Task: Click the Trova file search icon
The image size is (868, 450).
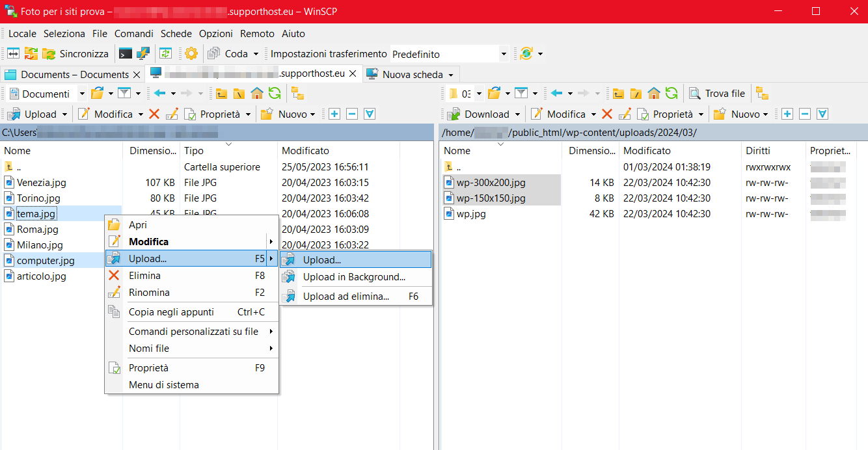Action: coord(694,94)
